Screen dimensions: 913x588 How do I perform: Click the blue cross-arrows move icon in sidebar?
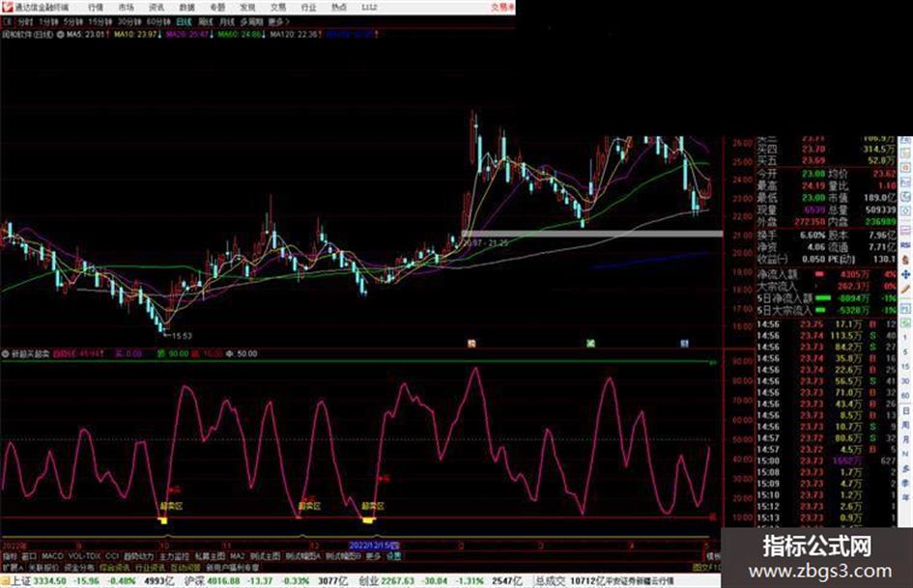(x=905, y=274)
